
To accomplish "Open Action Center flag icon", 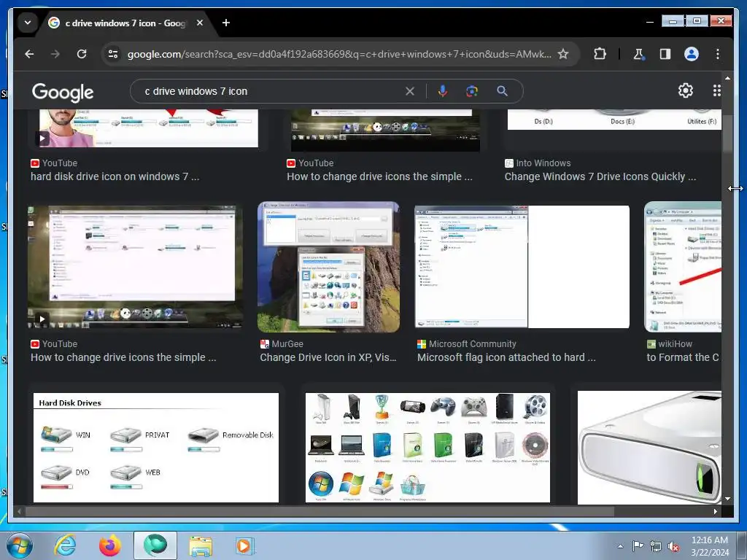I will pyautogui.click(x=638, y=546).
